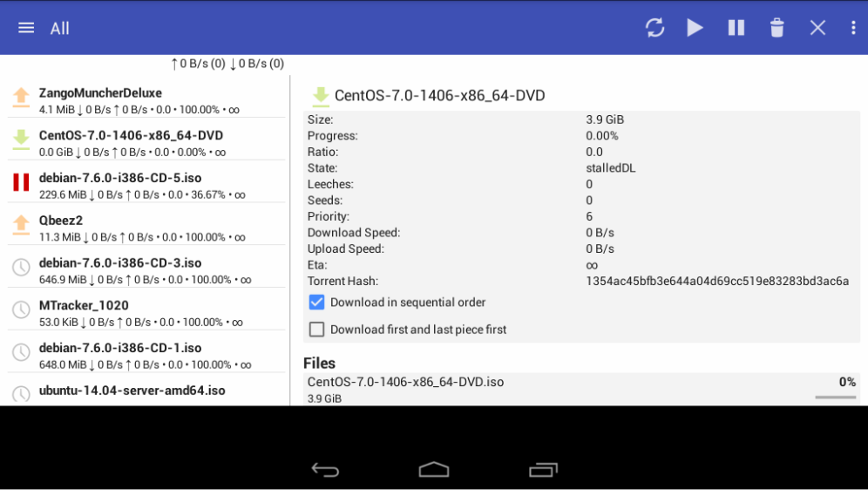Open the hamburger navigation menu
868x490 pixels.
point(26,28)
